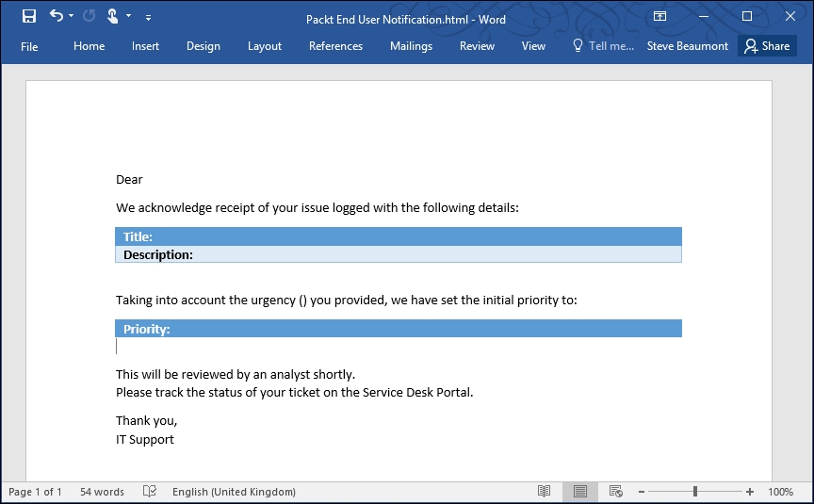Expand the Undo history dropdown arrow
814x504 pixels.
(x=72, y=17)
